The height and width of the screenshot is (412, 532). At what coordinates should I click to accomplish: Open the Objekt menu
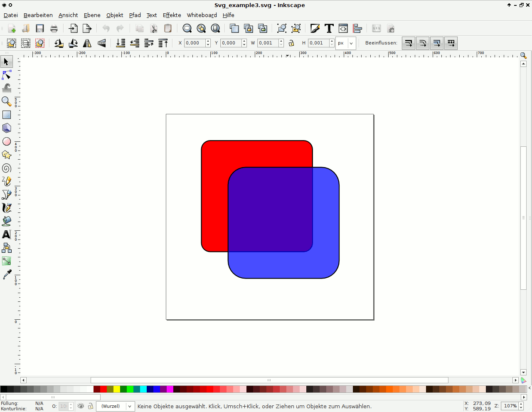click(115, 15)
